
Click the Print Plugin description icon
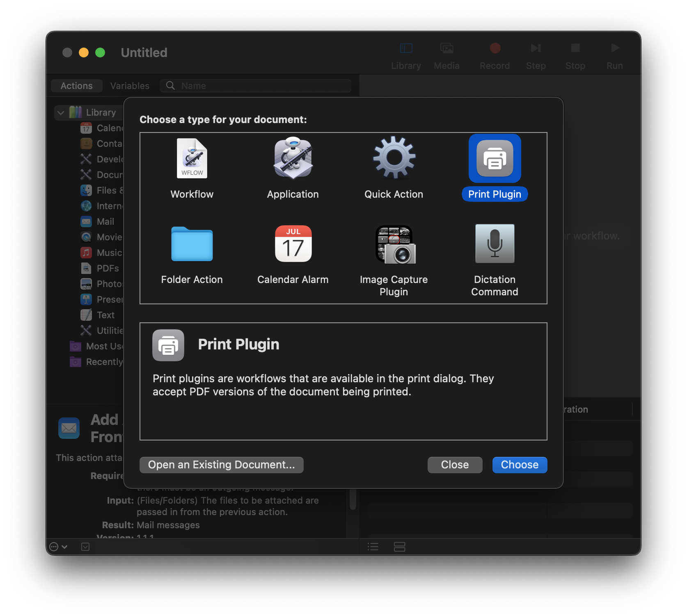click(x=168, y=345)
